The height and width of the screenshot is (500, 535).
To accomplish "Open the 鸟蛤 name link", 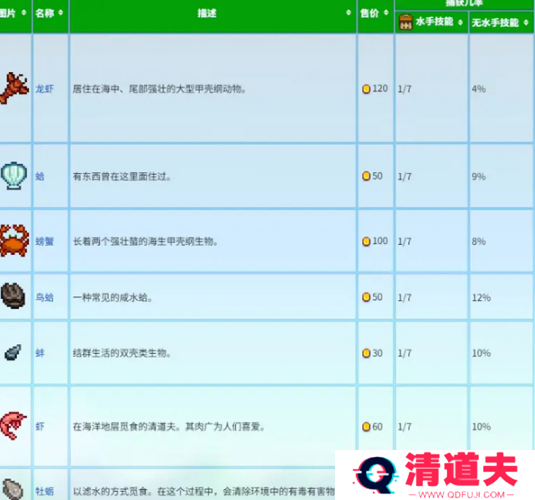I will pyautogui.click(x=45, y=297).
